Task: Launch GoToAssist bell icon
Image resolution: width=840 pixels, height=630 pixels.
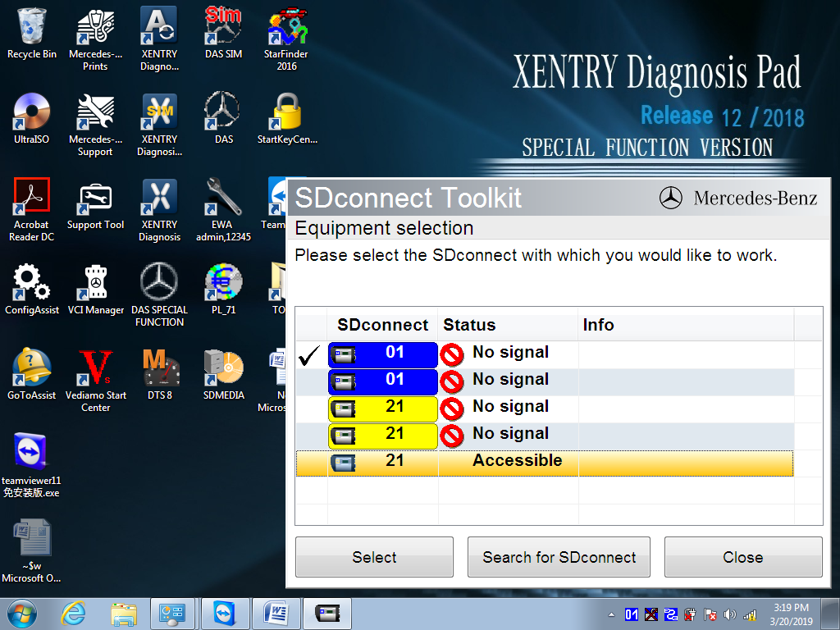Action: pyautogui.click(x=32, y=374)
